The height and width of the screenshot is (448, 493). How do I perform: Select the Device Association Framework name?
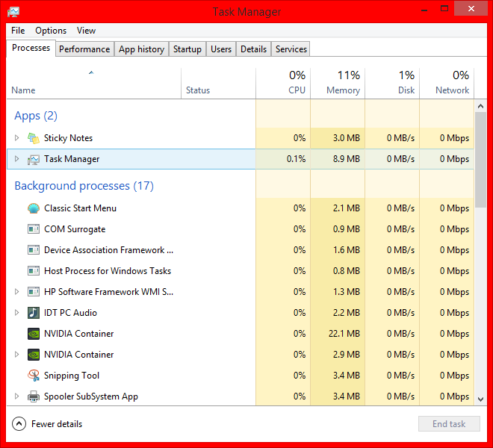[x=108, y=250]
